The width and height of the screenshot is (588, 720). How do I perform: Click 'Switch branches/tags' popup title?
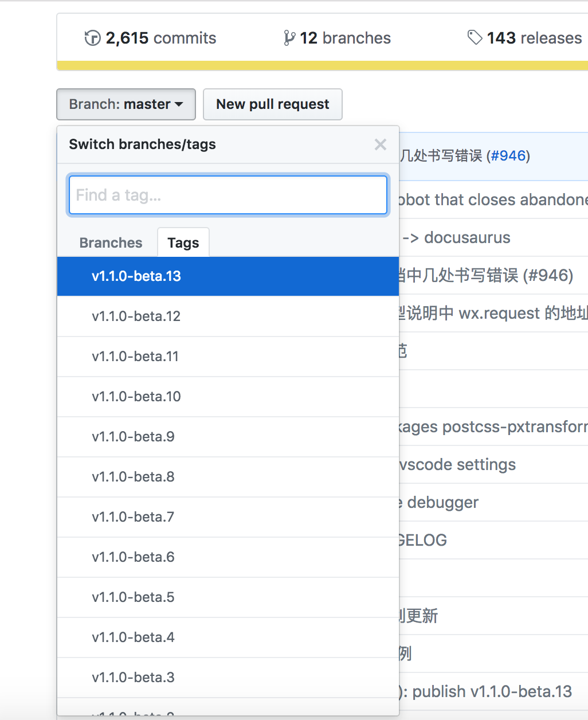[x=142, y=144]
